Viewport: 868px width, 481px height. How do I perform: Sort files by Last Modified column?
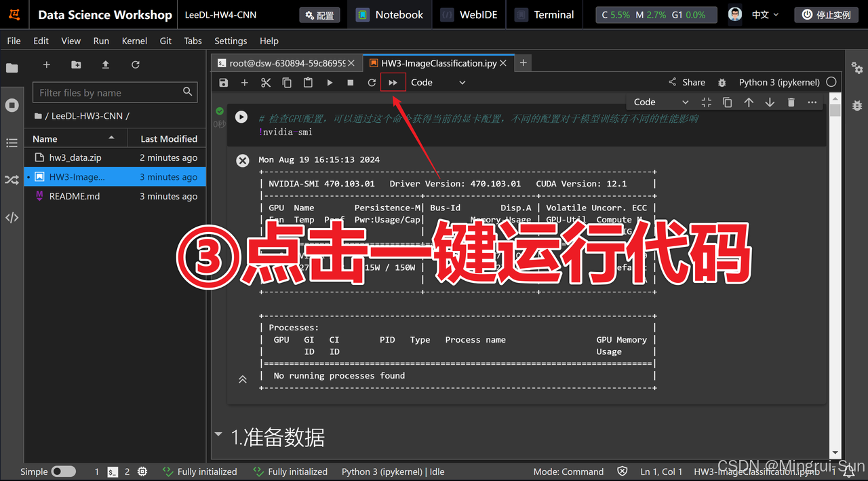pyautogui.click(x=166, y=138)
